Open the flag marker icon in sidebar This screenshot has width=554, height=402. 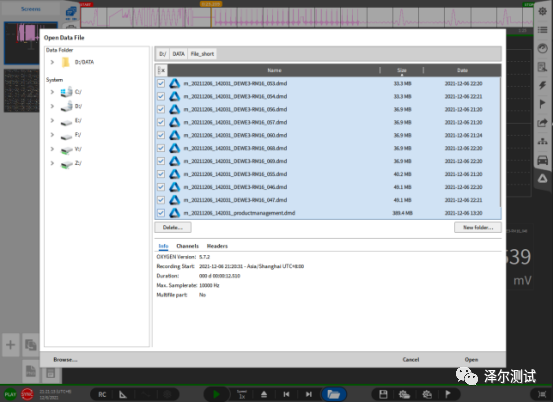(542, 104)
